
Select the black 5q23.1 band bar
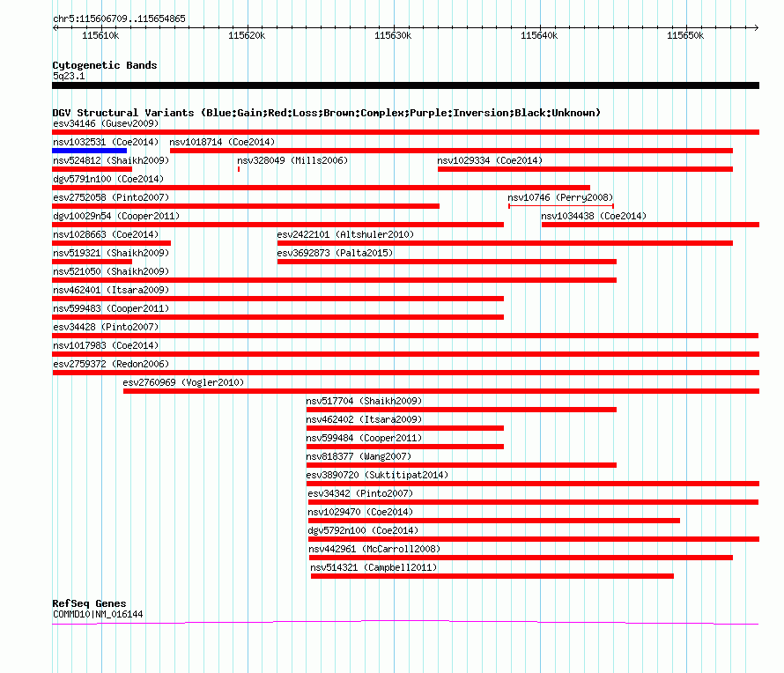(x=405, y=85)
